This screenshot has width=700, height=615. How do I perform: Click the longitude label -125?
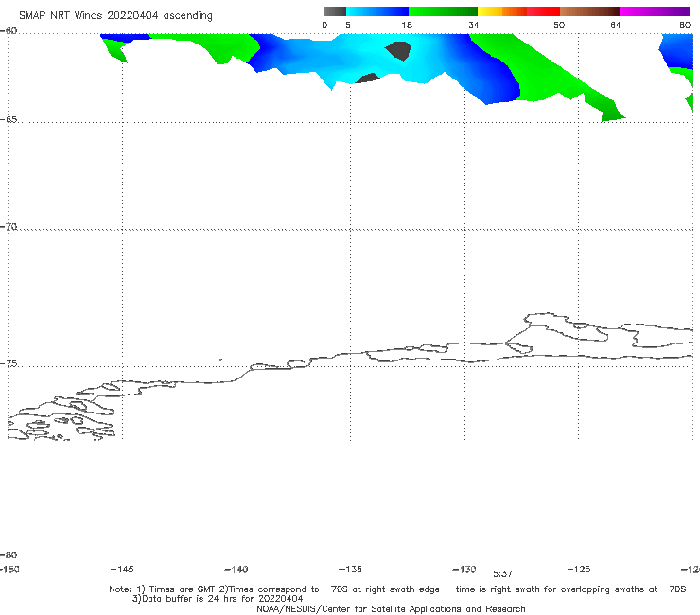point(579,569)
